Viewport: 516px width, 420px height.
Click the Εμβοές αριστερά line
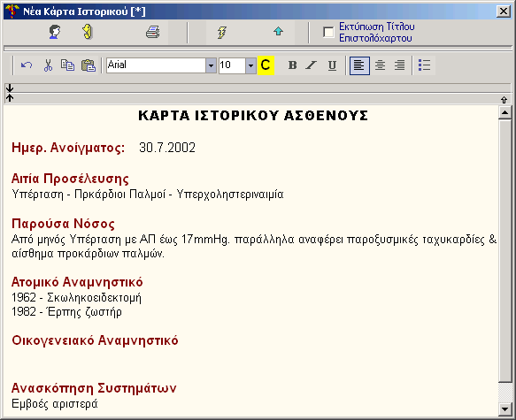[55, 404]
